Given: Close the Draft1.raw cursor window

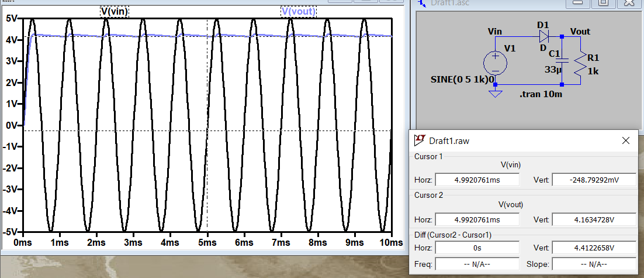Looking at the screenshot, I should pos(625,140).
